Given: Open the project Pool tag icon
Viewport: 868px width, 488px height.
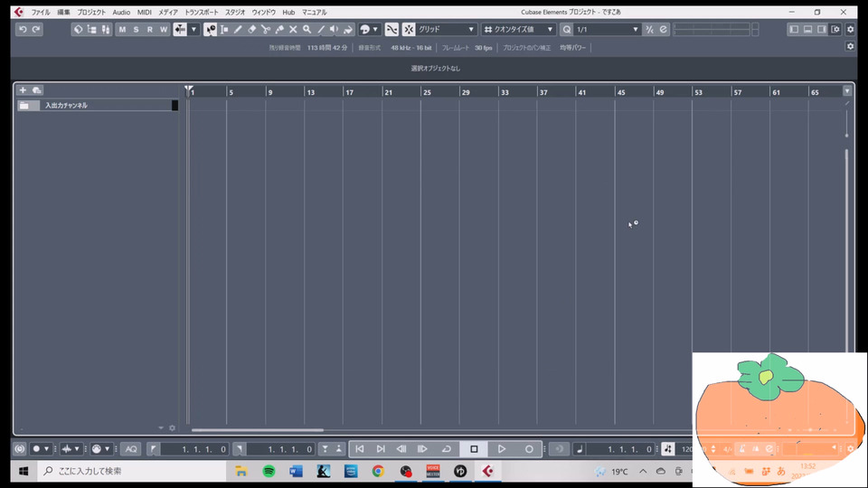Looking at the screenshot, I should [x=78, y=29].
